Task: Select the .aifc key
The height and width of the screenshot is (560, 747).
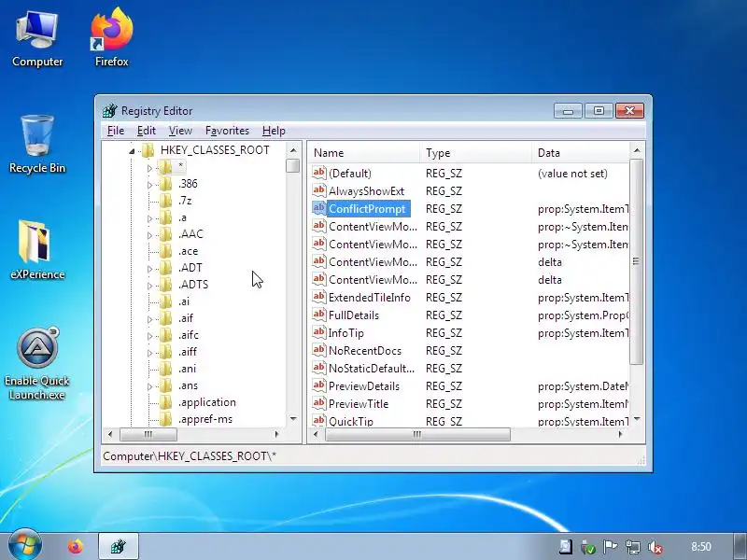Action: pos(189,335)
